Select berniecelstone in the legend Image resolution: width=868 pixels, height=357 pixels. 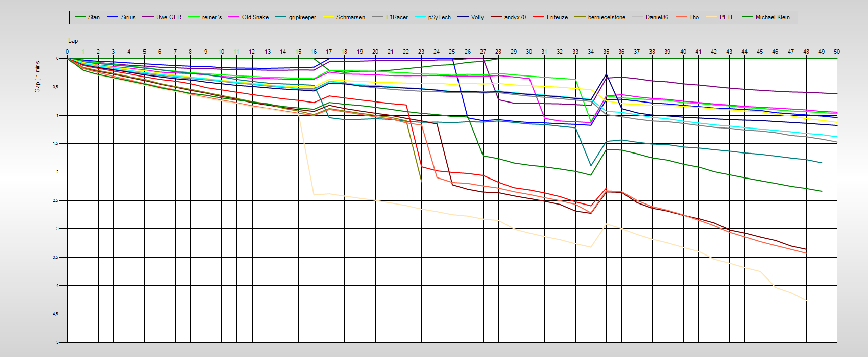click(x=600, y=17)
